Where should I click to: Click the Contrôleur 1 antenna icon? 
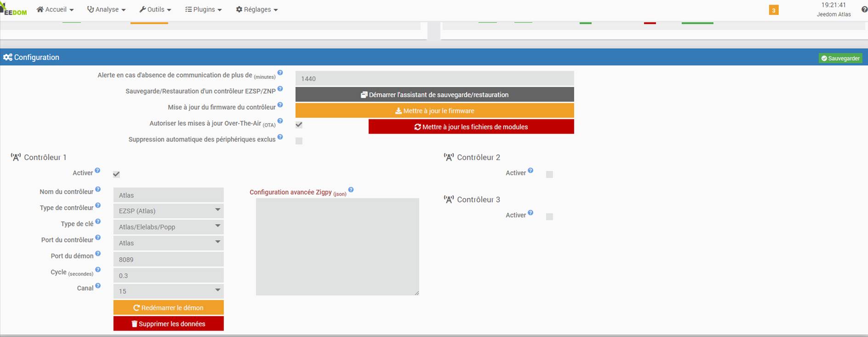(16, 157)
